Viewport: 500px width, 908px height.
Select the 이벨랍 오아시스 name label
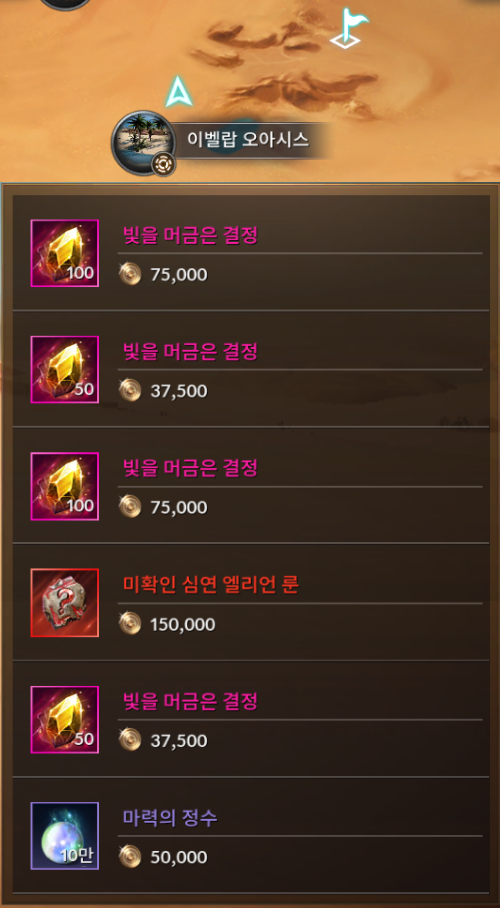[248, 140]
